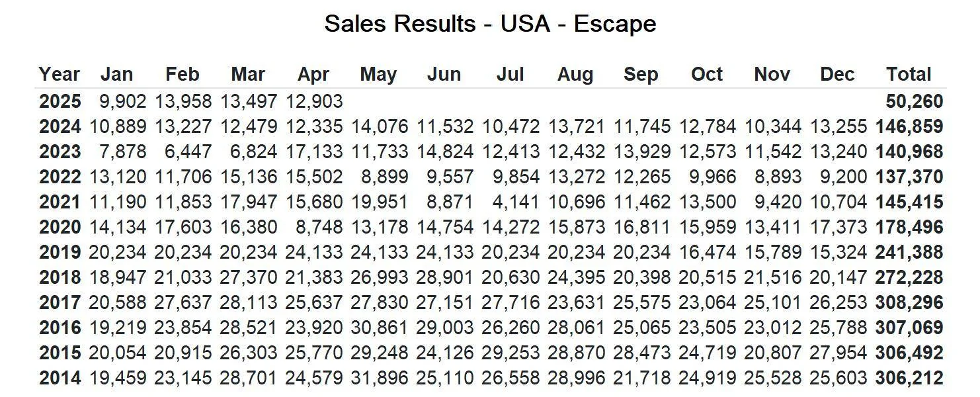The image size is (980, 397).
Task: Select the Jan column header
Action: pos(116,74)
